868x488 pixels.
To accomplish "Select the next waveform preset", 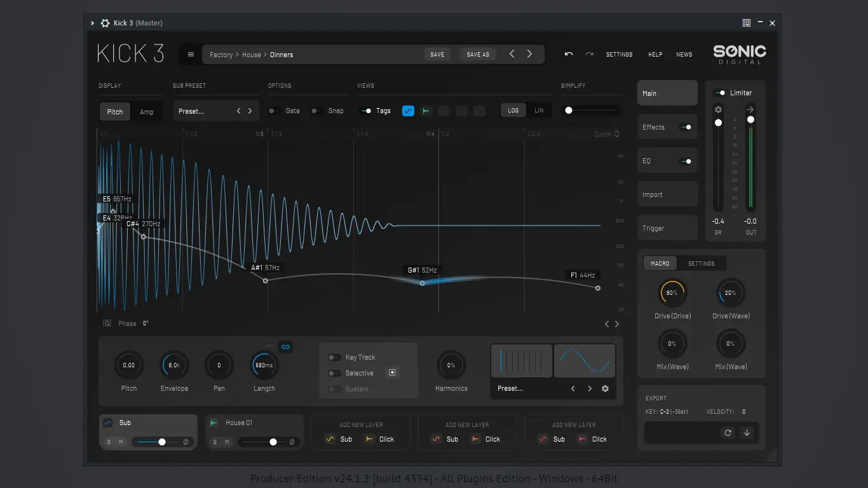I will click(x=589, y=388).
